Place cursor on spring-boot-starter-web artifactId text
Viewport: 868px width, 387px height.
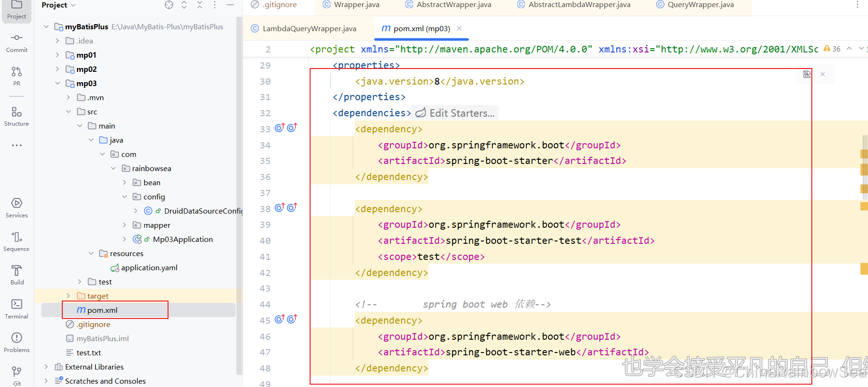[x=511, y=352]
